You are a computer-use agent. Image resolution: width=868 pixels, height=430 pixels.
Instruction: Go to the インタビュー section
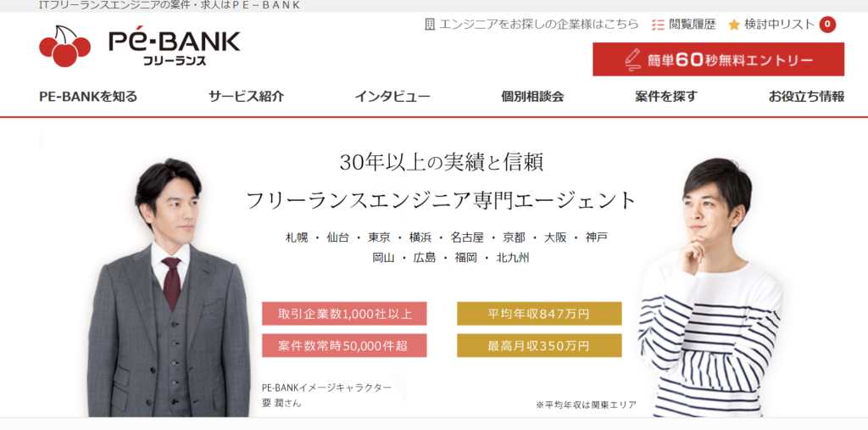coord(392,97)
